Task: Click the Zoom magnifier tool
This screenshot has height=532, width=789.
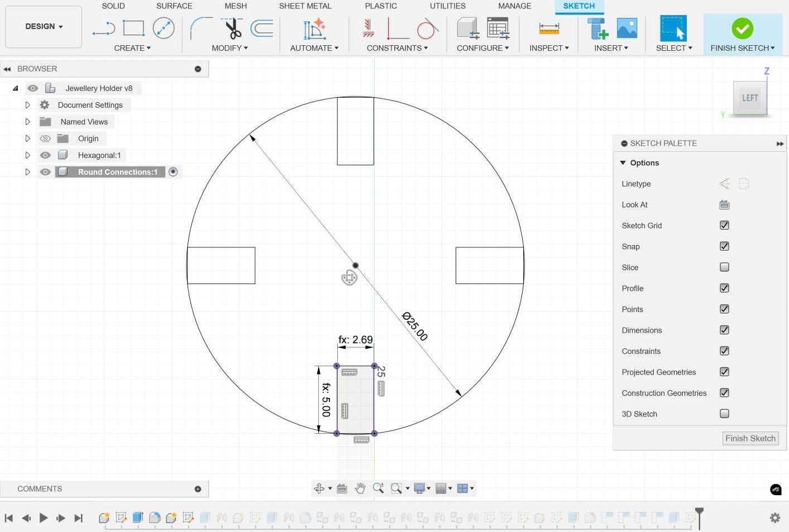Action: tap(378, 488)
